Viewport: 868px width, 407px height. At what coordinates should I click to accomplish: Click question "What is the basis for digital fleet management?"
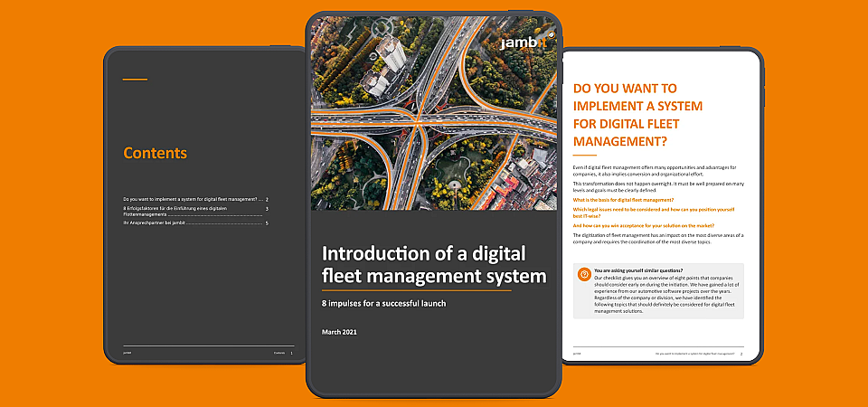coord(623,199)
